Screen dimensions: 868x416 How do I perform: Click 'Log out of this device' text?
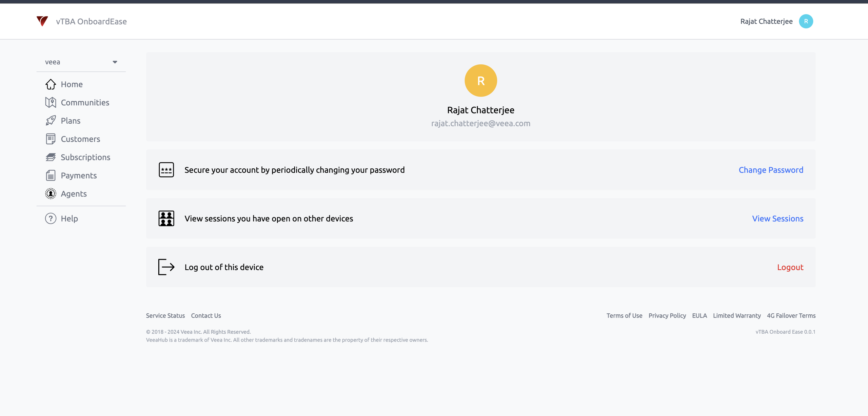[x=224, y=267]
